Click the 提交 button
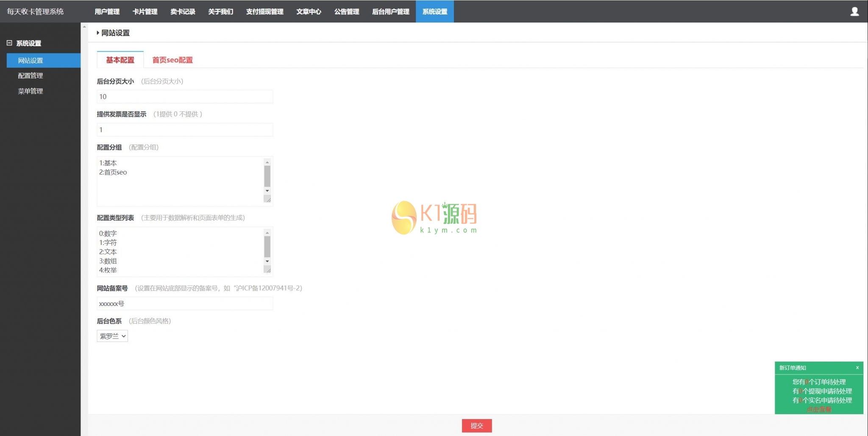The height and width of the screenshot is (436, 868). click(x=477, y=425)
